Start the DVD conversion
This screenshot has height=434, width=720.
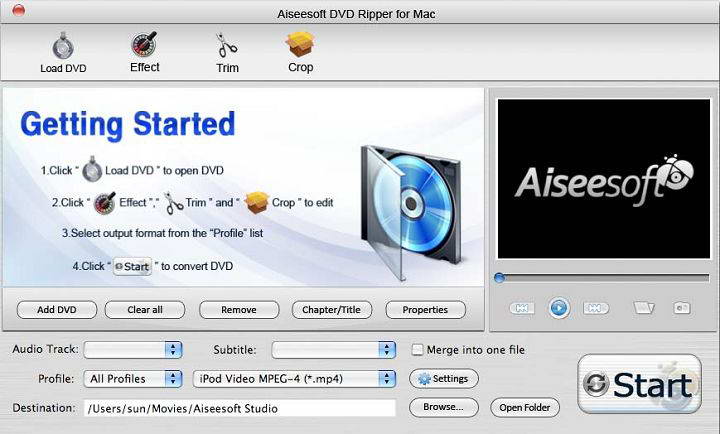pos(640,384)
